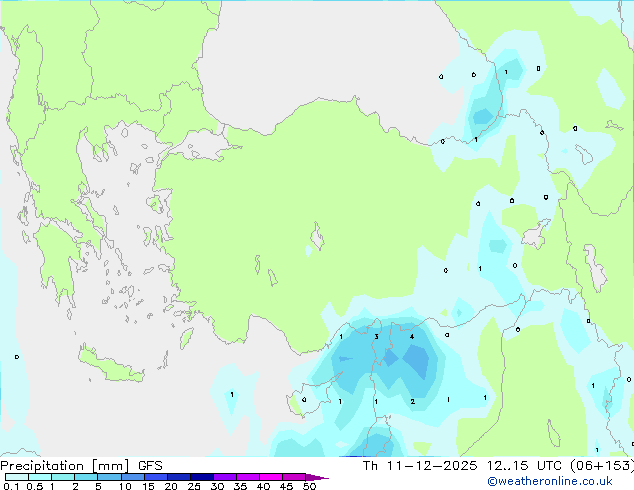Click the legend label '20'
634x490 pixels.
pyautogui.click(x=171, y=486)
